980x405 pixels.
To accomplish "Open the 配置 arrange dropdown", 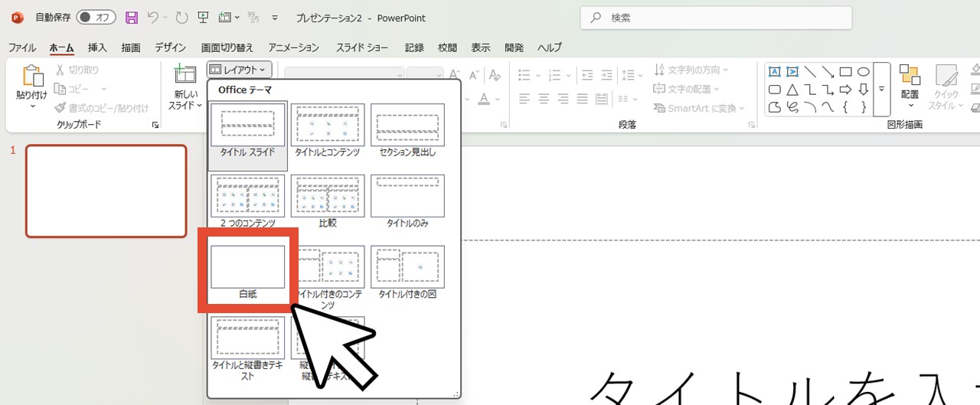I will pos(910,87).
